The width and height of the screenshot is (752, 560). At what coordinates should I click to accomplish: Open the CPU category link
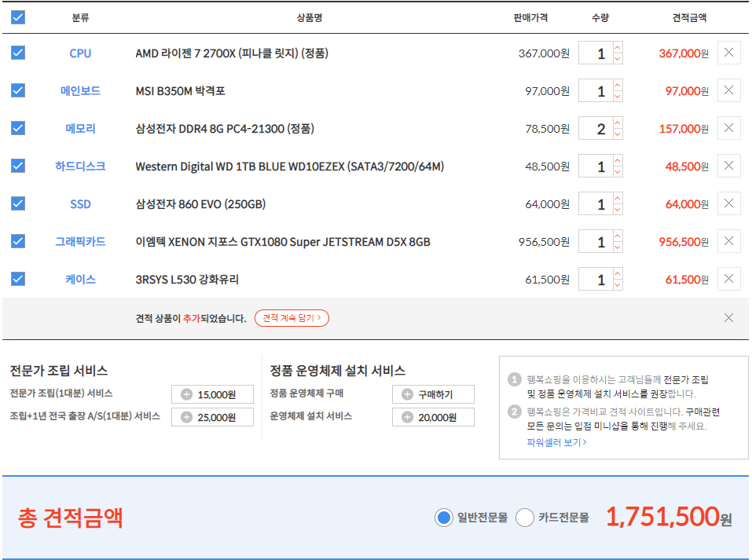[x=80, y=53]
